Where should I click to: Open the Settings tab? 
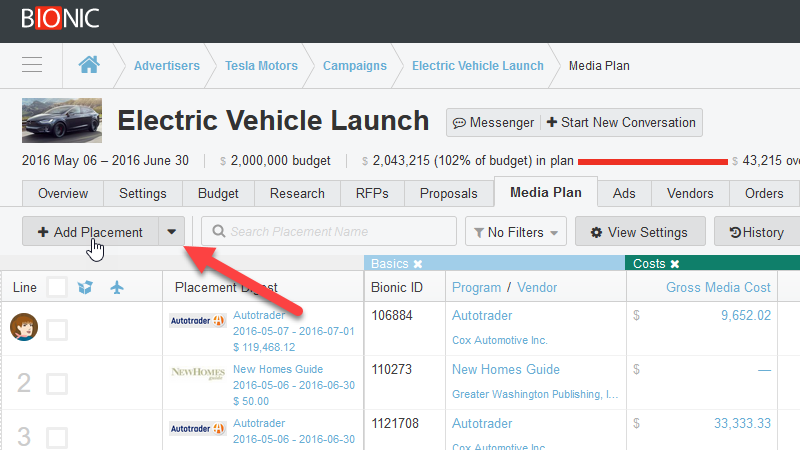point(143,193)
